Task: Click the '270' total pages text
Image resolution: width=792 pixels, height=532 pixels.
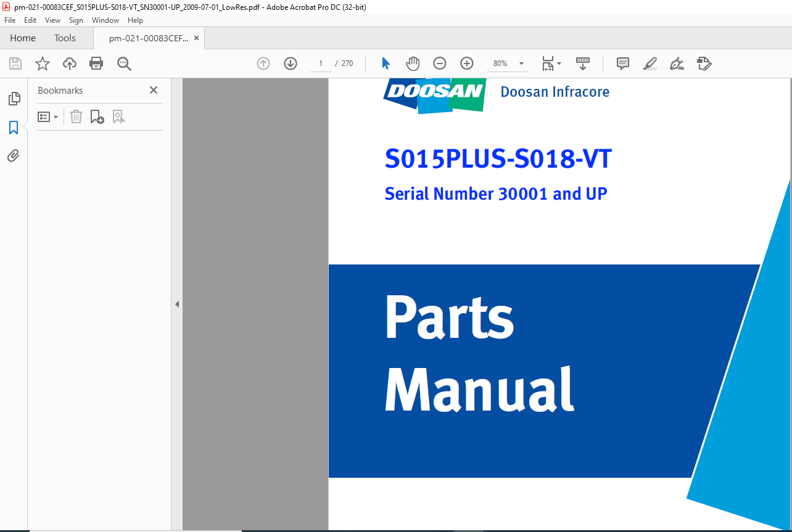Action: point(347,63)
